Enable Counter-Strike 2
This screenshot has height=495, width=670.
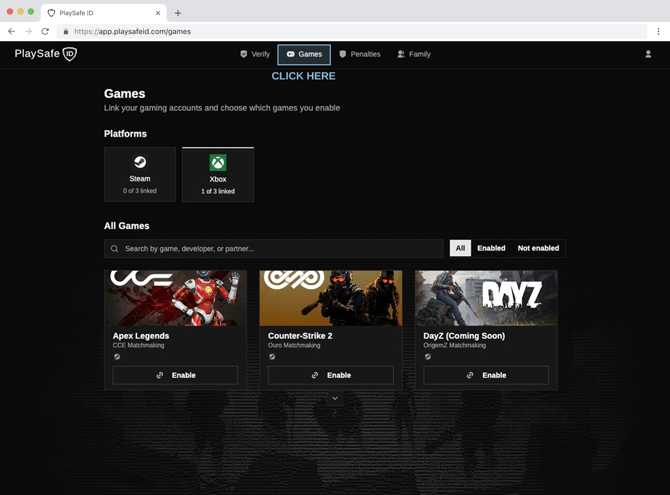click(331, 375)
